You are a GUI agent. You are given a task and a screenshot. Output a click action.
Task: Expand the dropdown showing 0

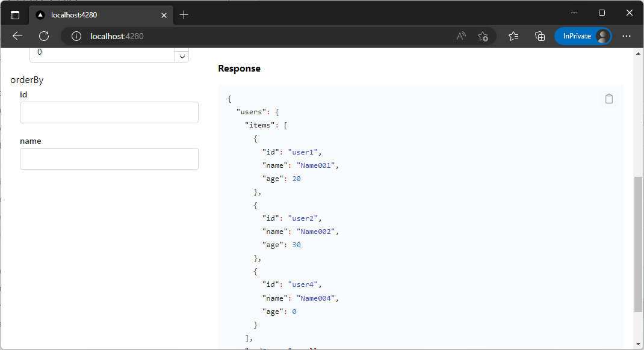[x=182, y=57]
